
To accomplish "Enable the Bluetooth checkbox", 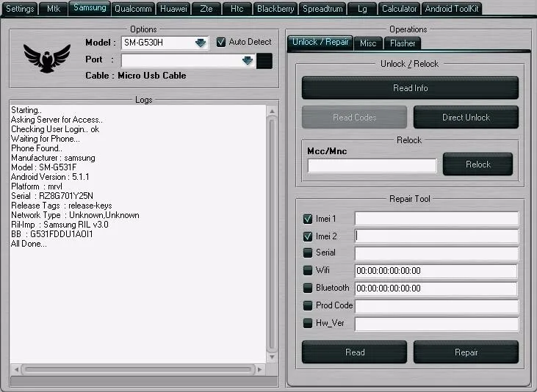I will pyautogui.click(x=308, y=288).
